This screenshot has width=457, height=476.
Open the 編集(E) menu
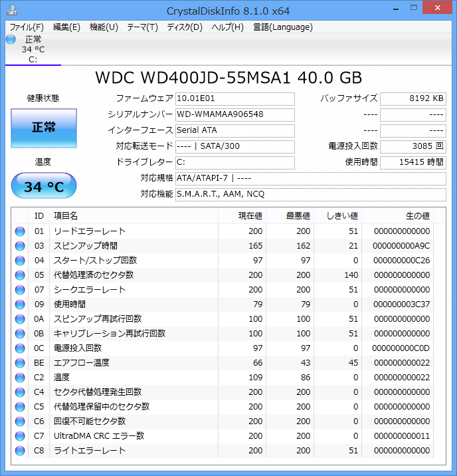coord(66,27)
